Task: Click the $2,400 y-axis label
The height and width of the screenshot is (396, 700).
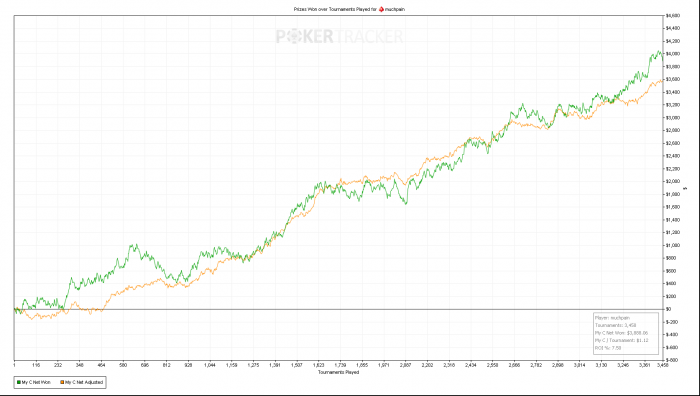Action: coord(672,156)
